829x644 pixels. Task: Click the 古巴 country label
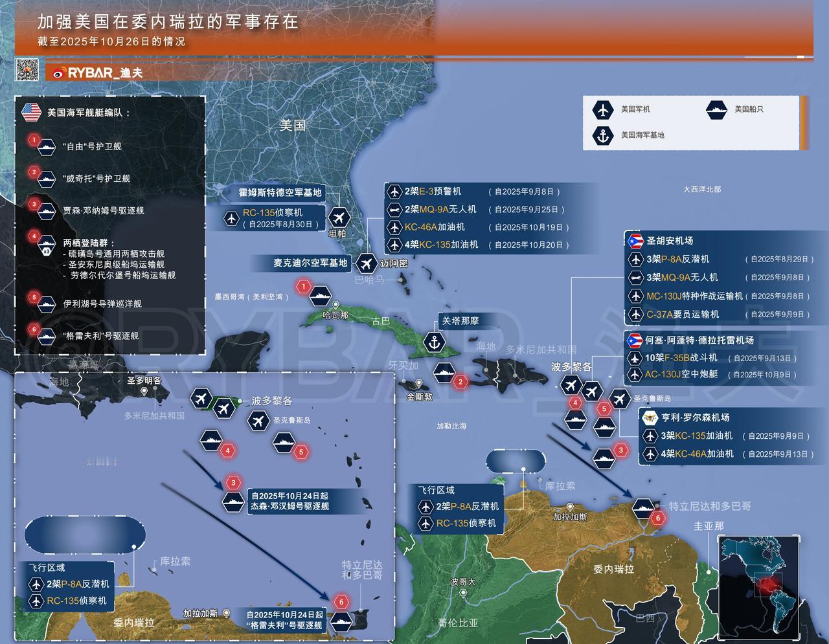pos(381,322)
